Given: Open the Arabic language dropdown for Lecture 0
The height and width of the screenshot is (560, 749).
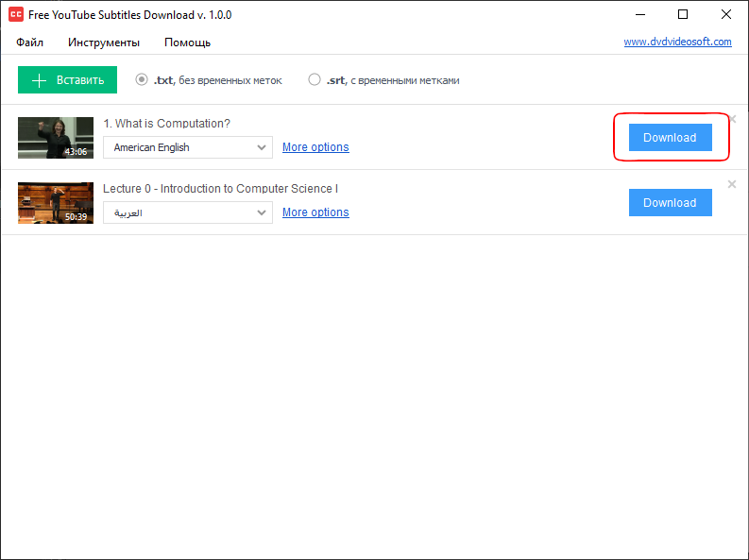Looking at the screenshot, I should (188, 212).
